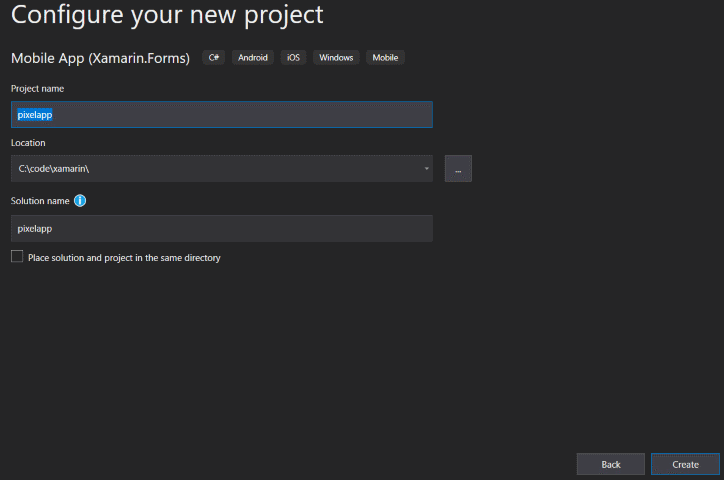
Task: Click the Location label
Action: [x=28, y=143]
